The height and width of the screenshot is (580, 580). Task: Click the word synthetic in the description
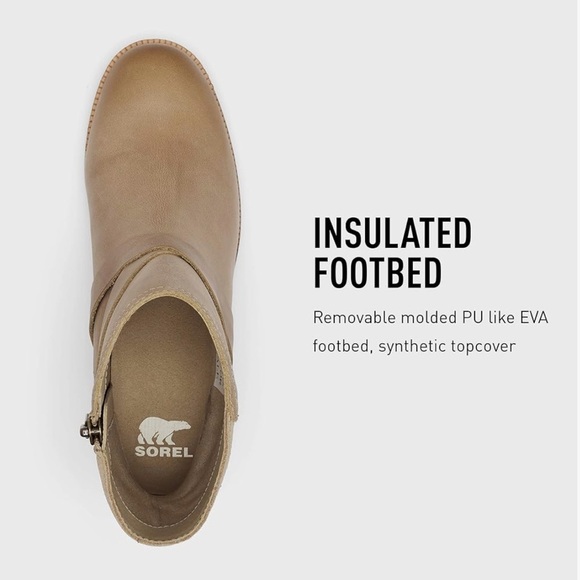(x=412, y=347)
